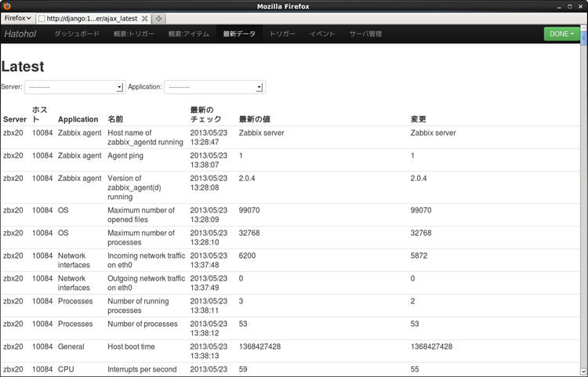Click the Application column header
The height and width of the screenshot is (377, 588).
[x=78, y=119]
